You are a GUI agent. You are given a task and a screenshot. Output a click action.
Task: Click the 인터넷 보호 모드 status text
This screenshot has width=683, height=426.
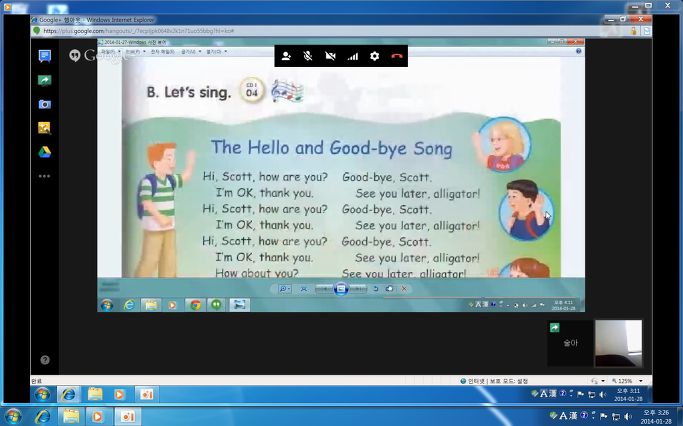click(494, 381)
